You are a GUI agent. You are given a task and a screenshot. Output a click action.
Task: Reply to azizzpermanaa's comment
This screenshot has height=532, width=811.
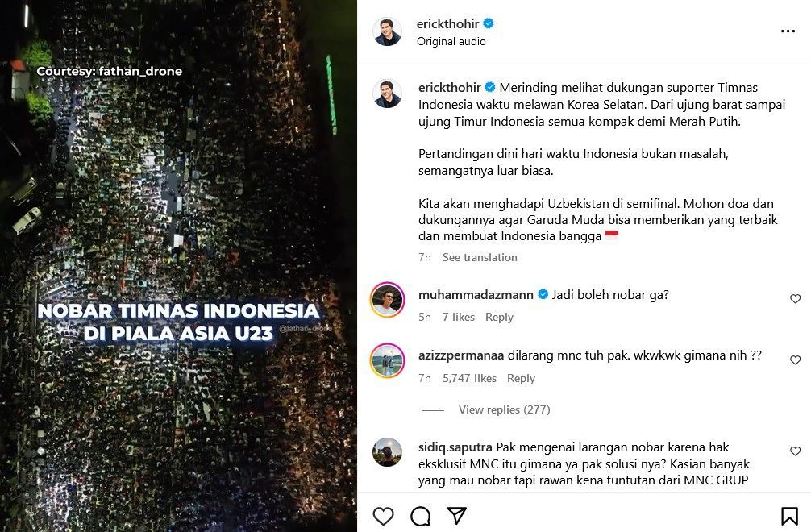521,379
